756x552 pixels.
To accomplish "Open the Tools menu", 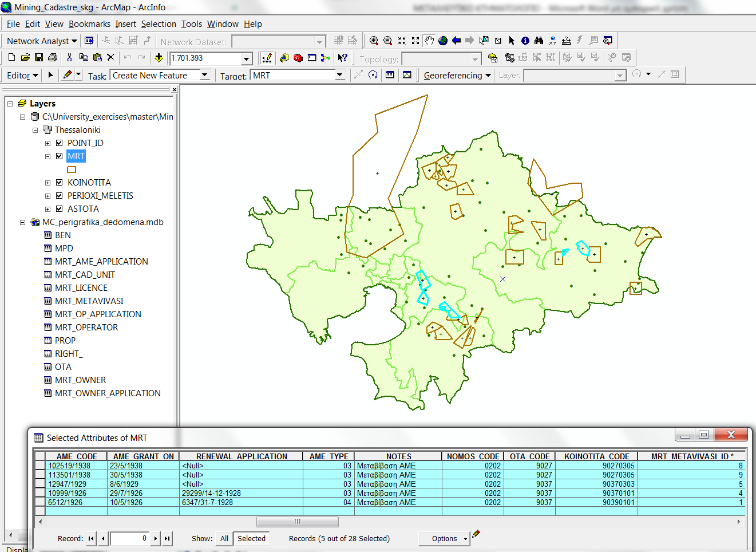I will pyautogui.click(x=192, y=24).
